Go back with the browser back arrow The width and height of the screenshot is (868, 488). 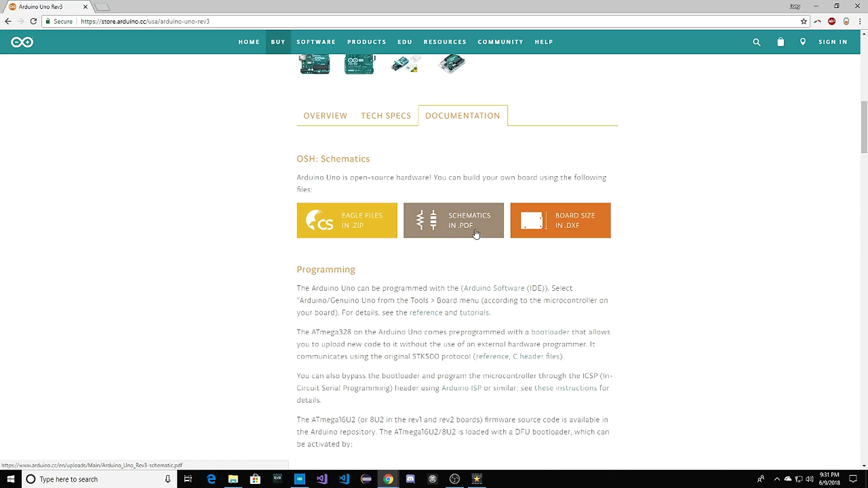coord(8,21)
